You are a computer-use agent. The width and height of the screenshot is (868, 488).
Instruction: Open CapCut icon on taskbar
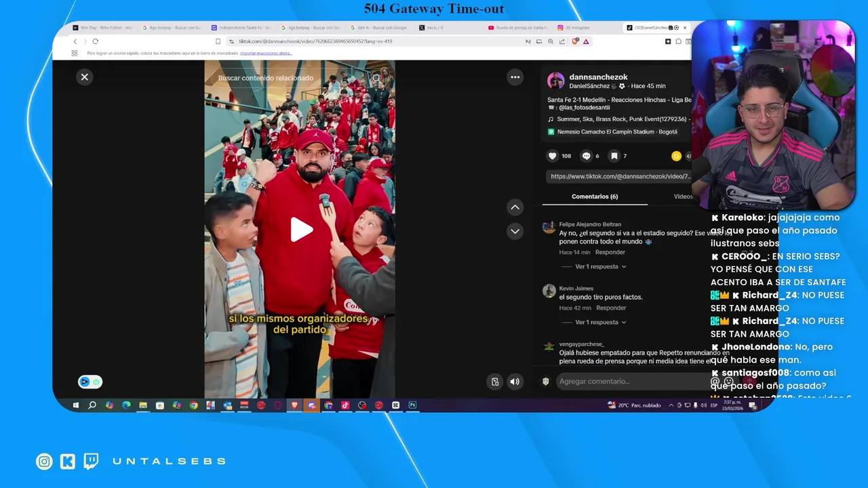coord(395,405)
